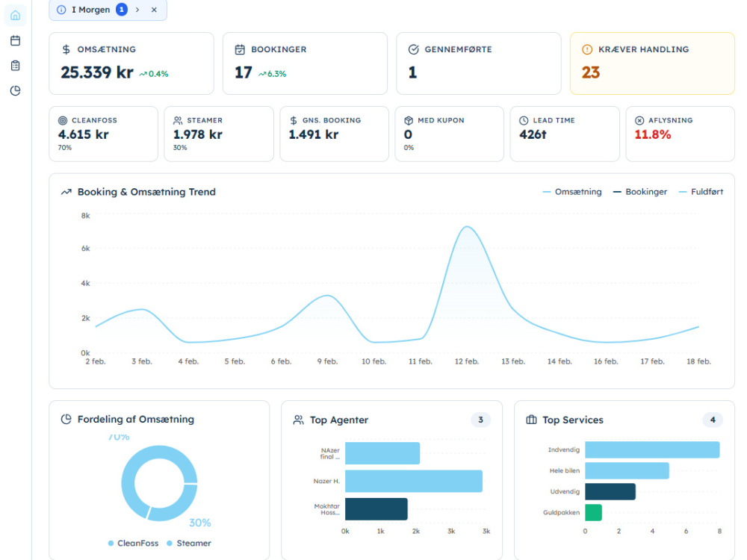Click the briefcase icon beside Top Services
The width and height of the screenshot is (747, 560).
[531, 420]
